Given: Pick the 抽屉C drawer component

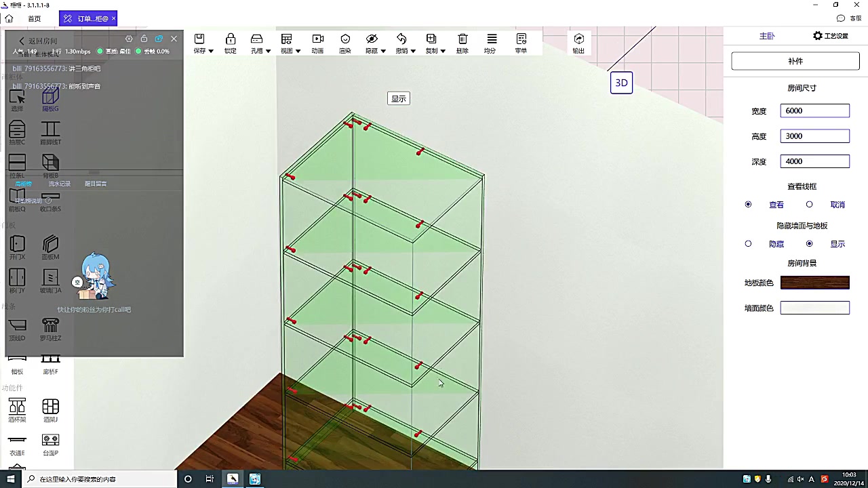Looking at the screenshot, I should click(x=17, y=134).
